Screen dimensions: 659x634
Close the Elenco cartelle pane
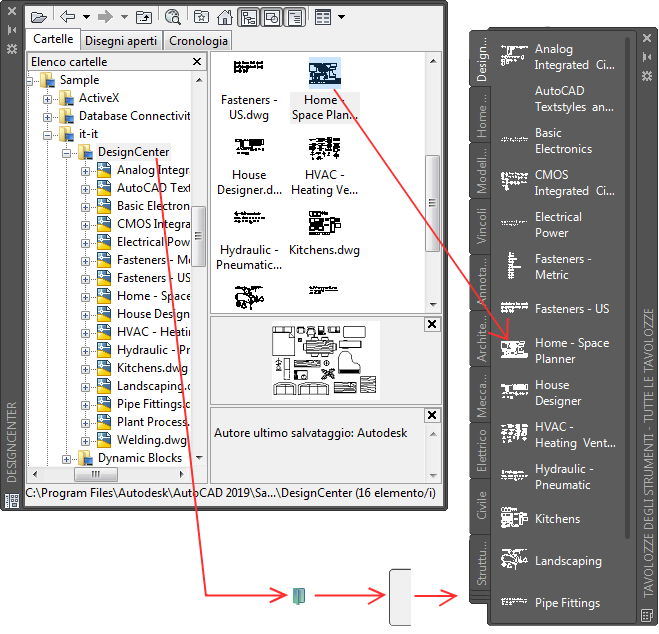[197, 62]
